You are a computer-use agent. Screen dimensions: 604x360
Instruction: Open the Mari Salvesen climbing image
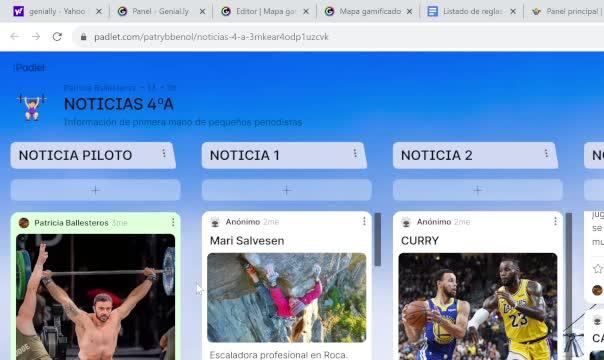coord(287,298)
